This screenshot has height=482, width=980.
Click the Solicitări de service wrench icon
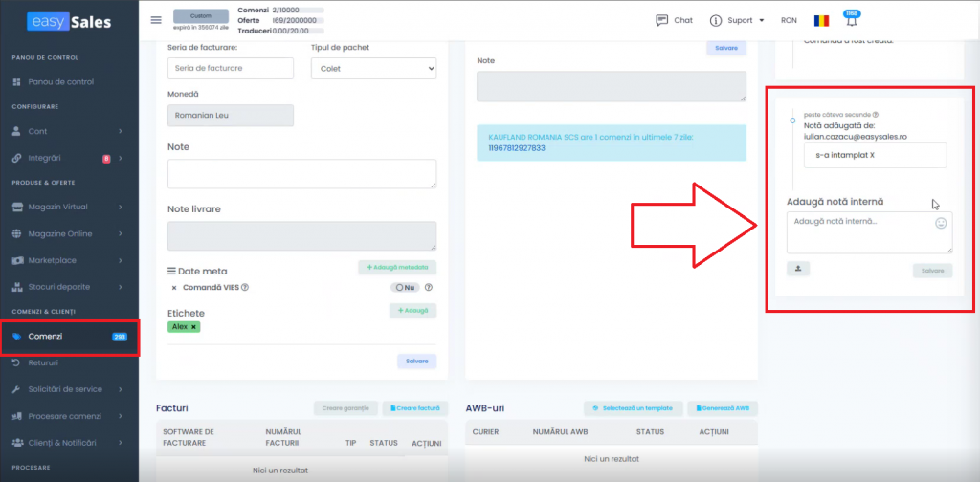pyautogui.click(x=17, y=389)
